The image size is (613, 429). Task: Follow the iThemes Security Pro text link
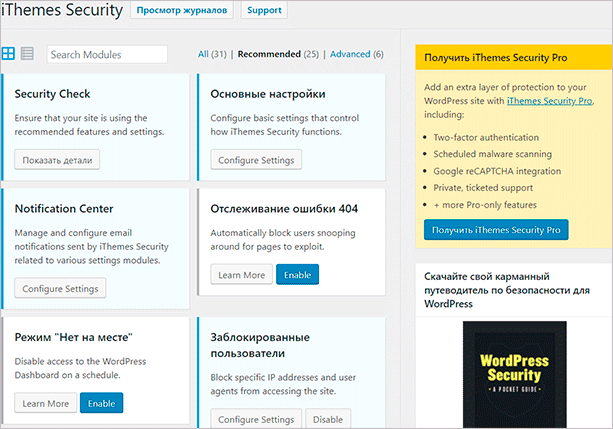coord(550,101)
